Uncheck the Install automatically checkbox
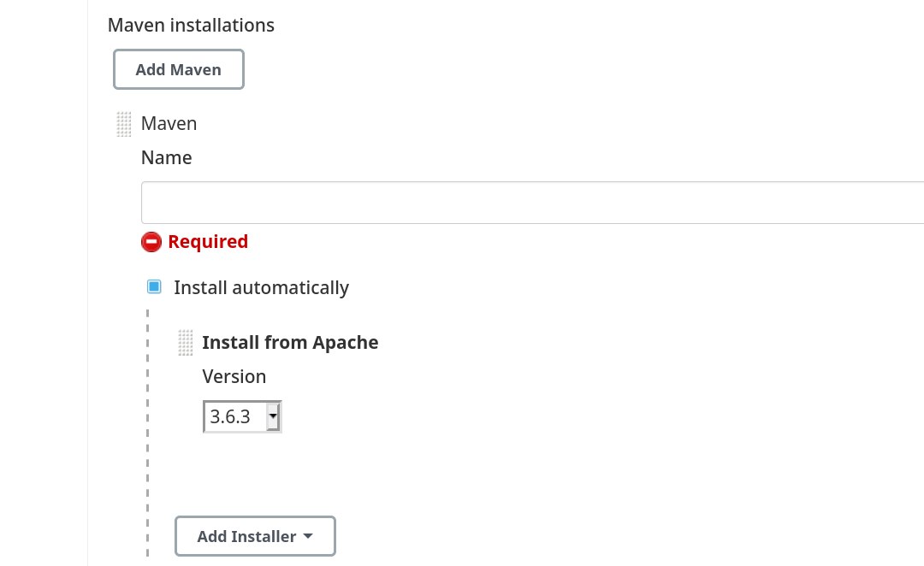Image resolution: width=924 pixels, height=566 pixels. (x=154, y=286)
